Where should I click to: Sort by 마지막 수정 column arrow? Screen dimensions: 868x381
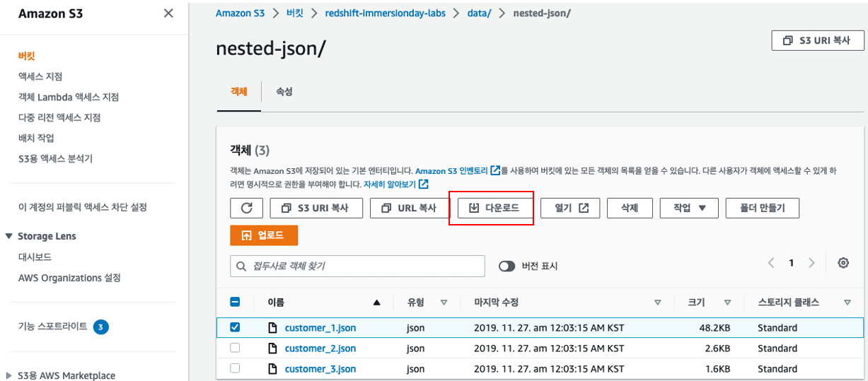[658, 303]
